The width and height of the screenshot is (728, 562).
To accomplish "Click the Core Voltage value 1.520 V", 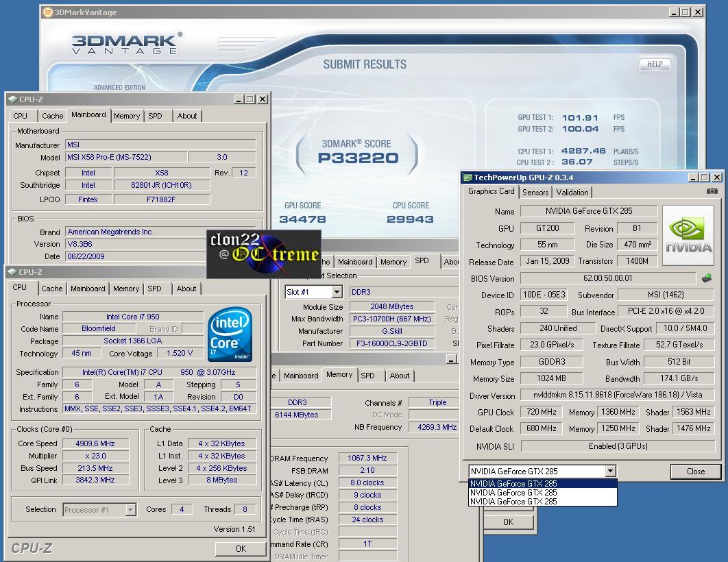I will click(x=180, y=353).
